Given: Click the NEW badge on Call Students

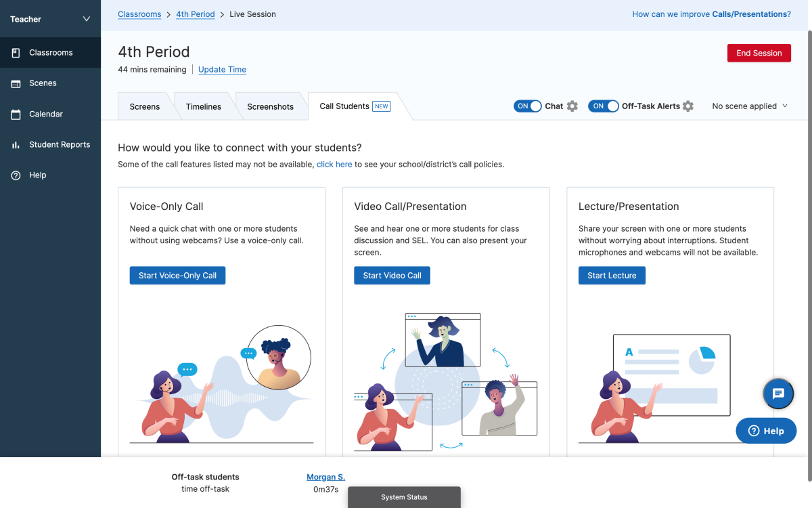Looking at the screenshot, I should [382, 106].
